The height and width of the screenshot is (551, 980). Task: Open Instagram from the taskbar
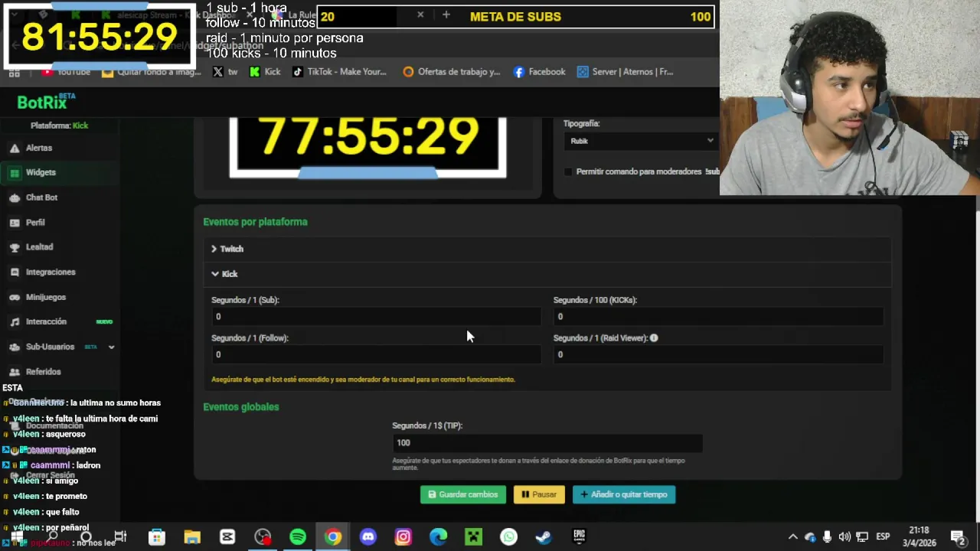pyautogui.click(x=403, y=537)
